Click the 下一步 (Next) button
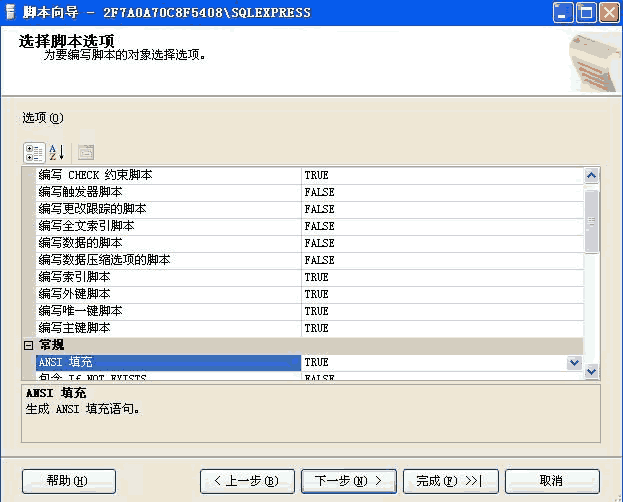Screen dimensions: 623x502 coord(348,481)
